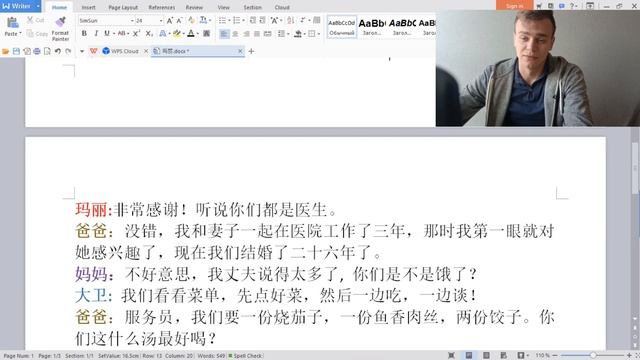Toggle Justify paragraph alignment
The width and height of the screenshot is (640, 360).
click(x=257, y=34)
